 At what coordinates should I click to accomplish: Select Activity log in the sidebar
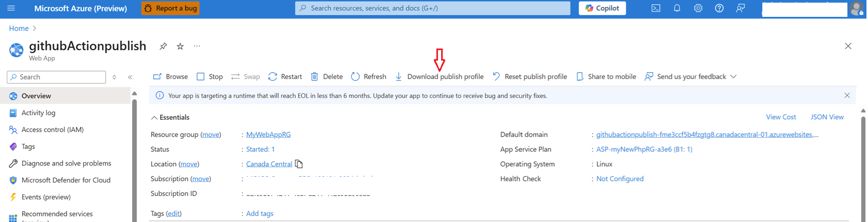pyautogui.click(x=38, y=113)
